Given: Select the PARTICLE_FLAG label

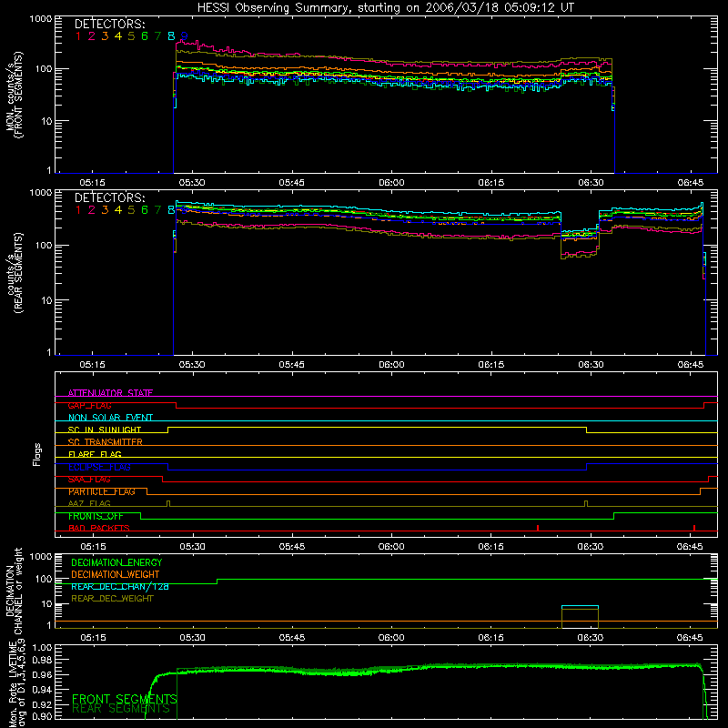Looking at the screenshot, I should point(102,491).
